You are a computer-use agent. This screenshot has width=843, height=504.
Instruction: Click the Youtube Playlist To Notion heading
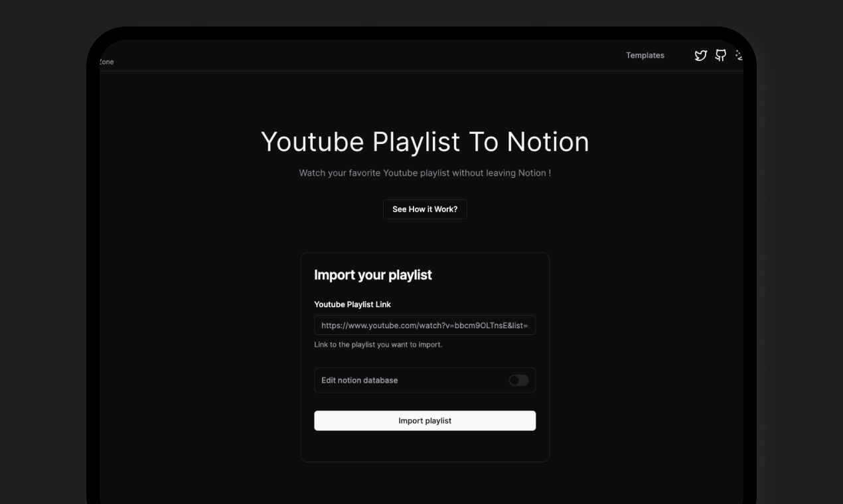(x=425, y=142)
